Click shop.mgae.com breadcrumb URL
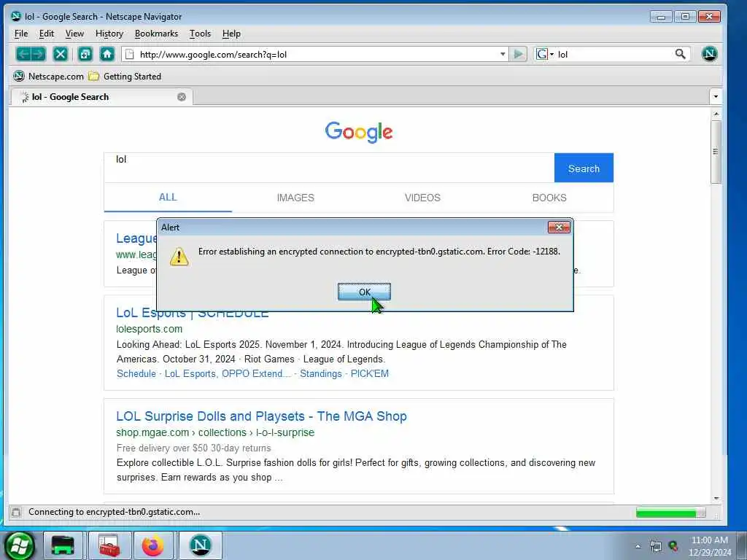The image size is (747, 560). pyautogui.click(x=215, y=433)
